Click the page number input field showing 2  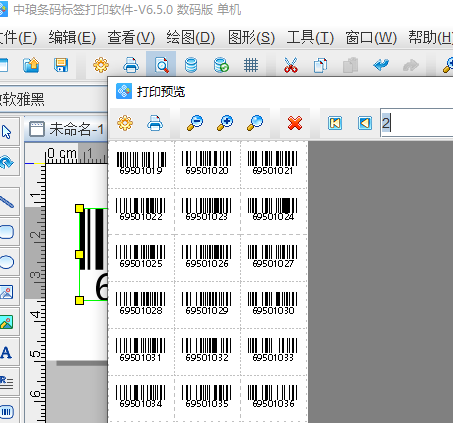417,123
